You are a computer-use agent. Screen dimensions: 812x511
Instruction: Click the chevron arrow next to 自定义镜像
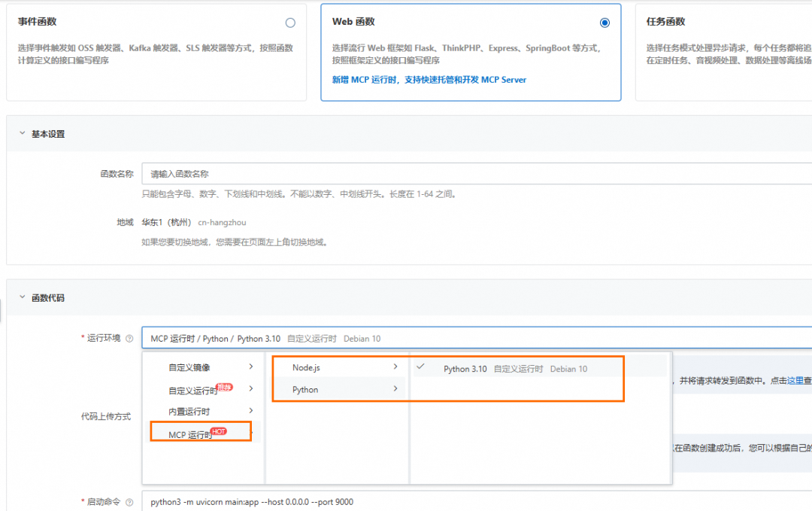click(252, 367)
